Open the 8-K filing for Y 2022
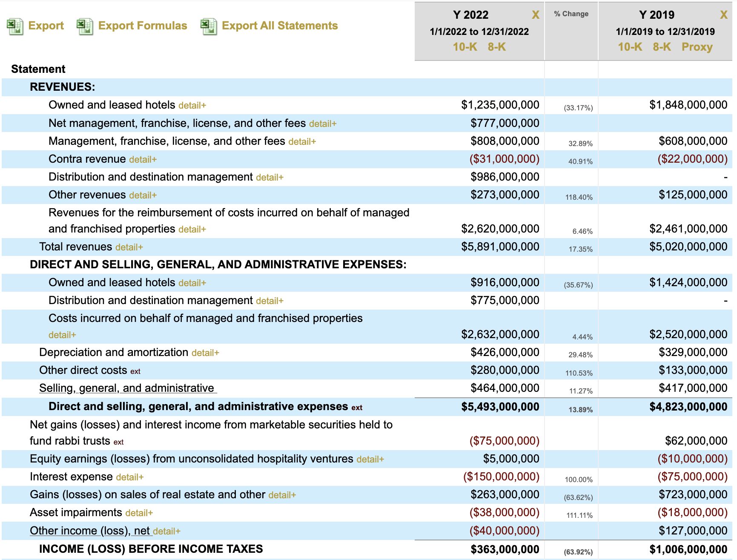Image resolution: width=737 pixels, height=560 pixels. pos(496,47)
